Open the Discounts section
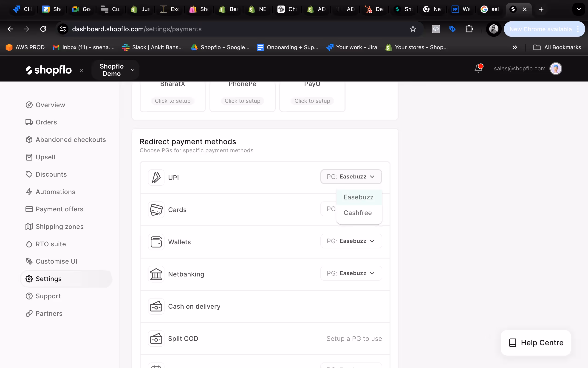 (46, 175)
